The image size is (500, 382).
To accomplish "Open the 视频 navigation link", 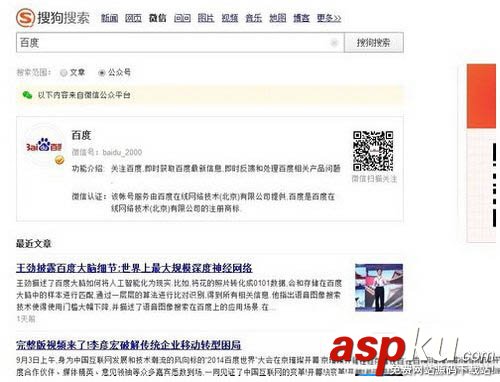I will tap(230, 18).
